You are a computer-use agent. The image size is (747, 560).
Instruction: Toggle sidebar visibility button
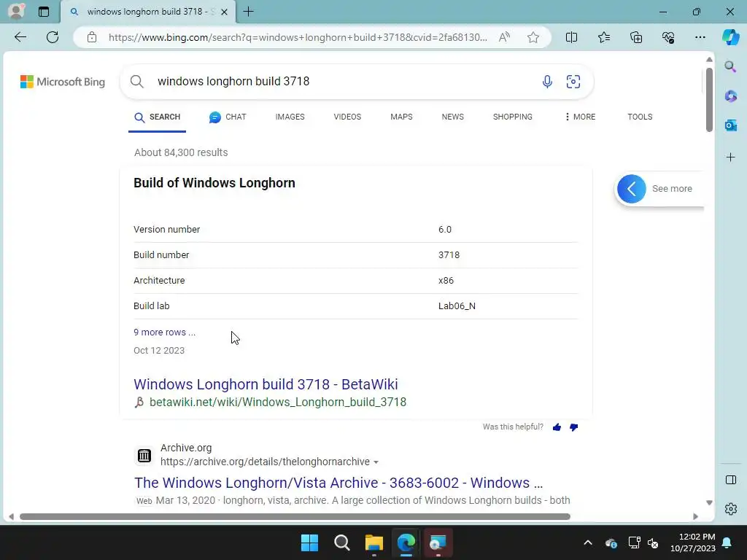click(730, 480)
